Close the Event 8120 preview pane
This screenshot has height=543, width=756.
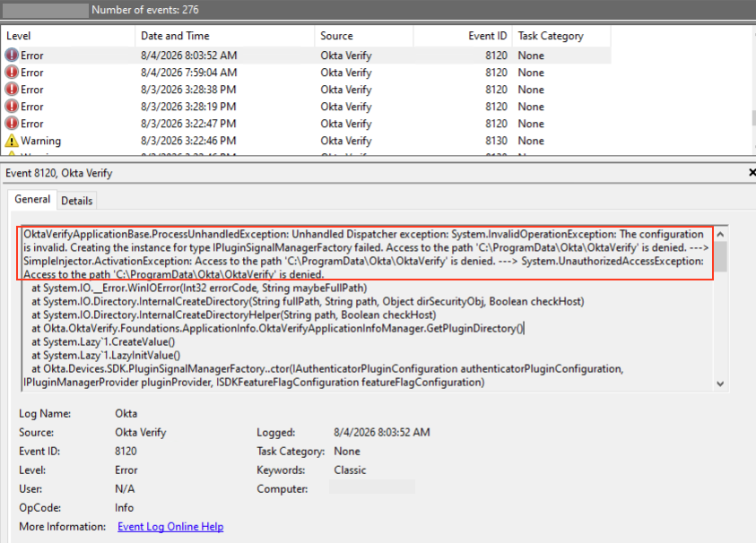[752, 172]
